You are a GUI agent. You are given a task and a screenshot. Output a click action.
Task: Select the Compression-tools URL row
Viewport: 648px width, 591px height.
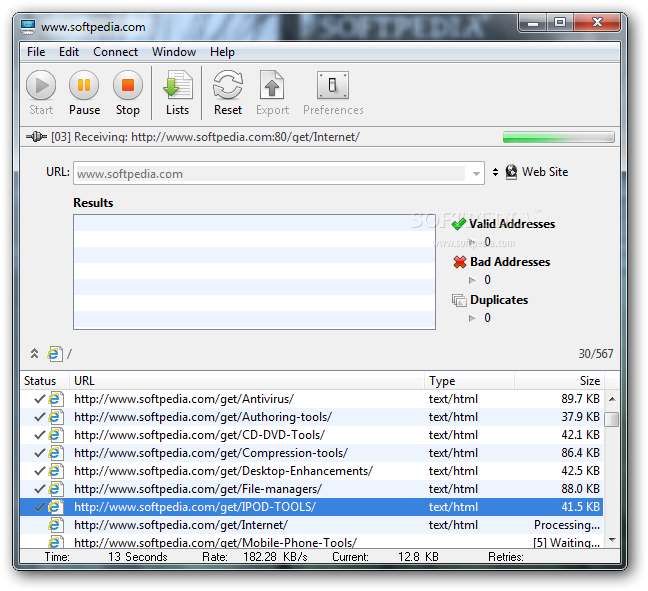tap(312, 453)
